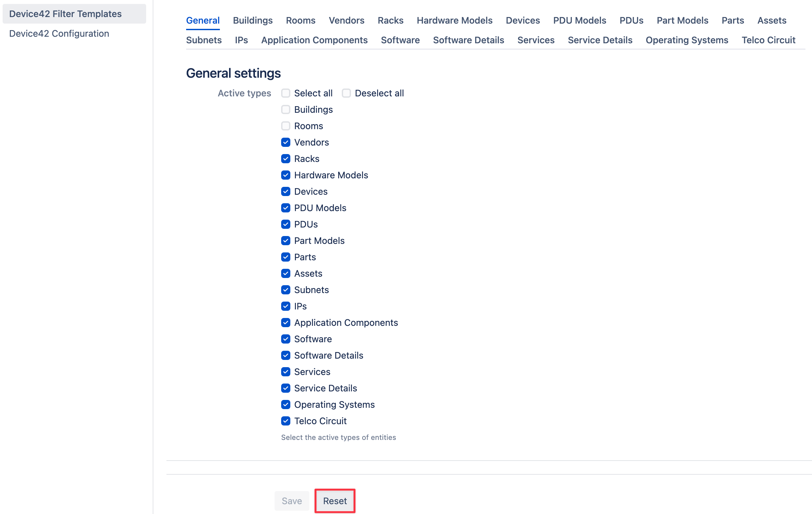Image resolution: width=812 pixels, height=514 pixels.
Task: Uncheck the Software Details checkbox
Action: 286,355
